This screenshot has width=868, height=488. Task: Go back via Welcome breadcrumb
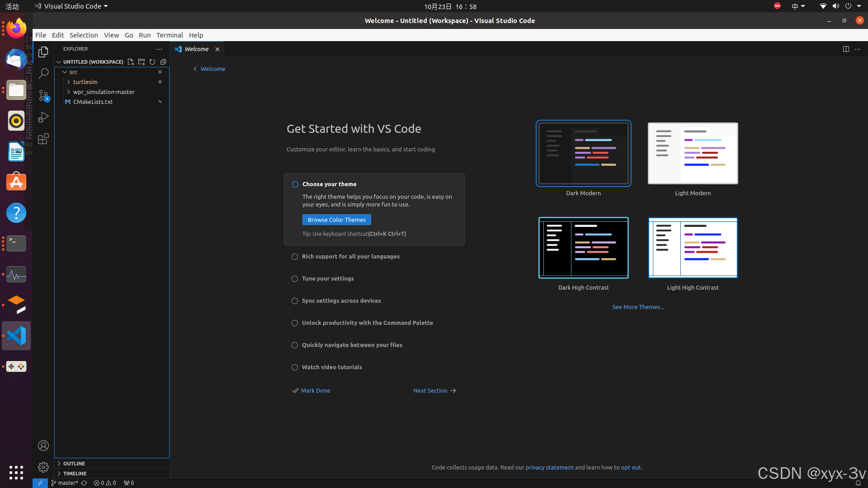(209, 69)
